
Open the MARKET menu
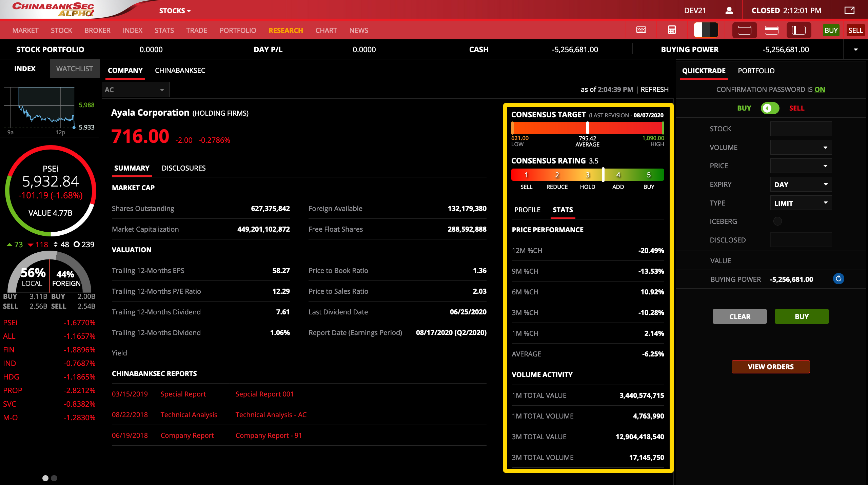(x=25, y=30)
